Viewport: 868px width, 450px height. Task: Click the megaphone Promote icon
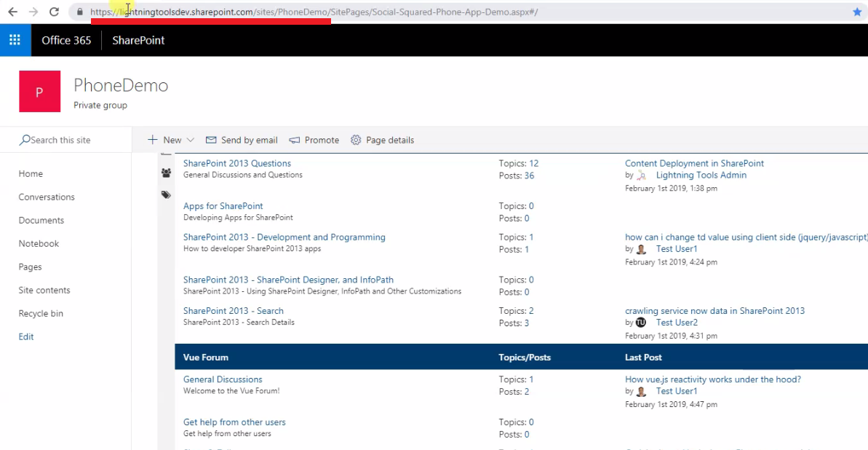[295, 141]
